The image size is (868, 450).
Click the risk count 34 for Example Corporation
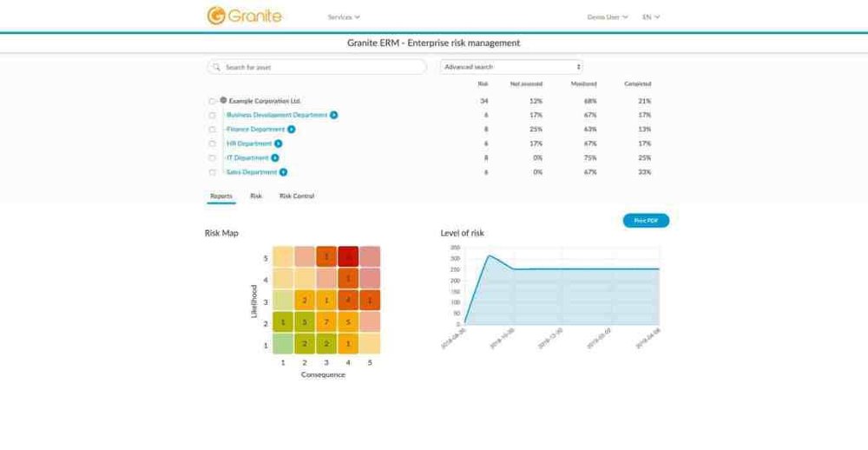pos(483,102)
